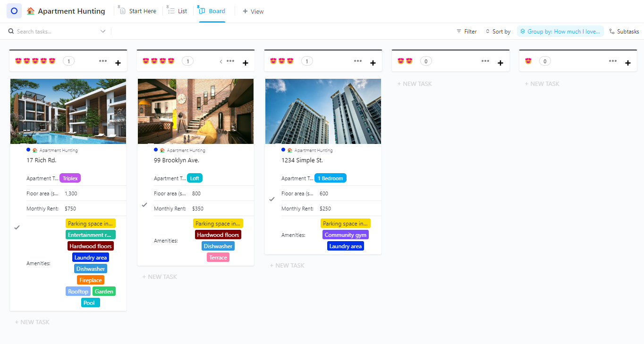644x344 pixels.
Task: Click the workspace circle icon at top left
Action: 14,11
